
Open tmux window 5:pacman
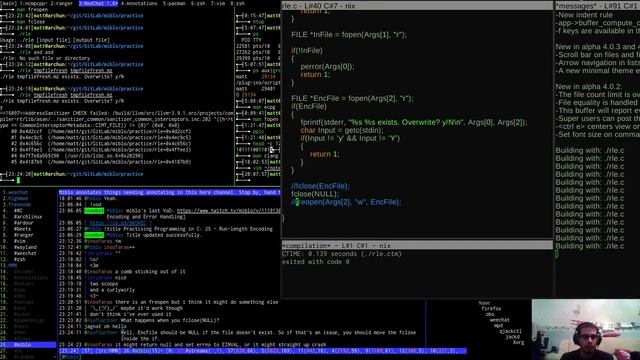174,3
